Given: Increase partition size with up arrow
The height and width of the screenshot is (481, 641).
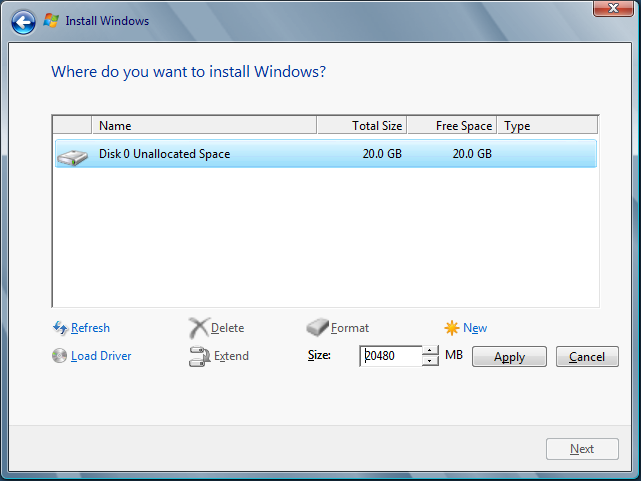Looking at the screenshot, I should click(430, 351).
